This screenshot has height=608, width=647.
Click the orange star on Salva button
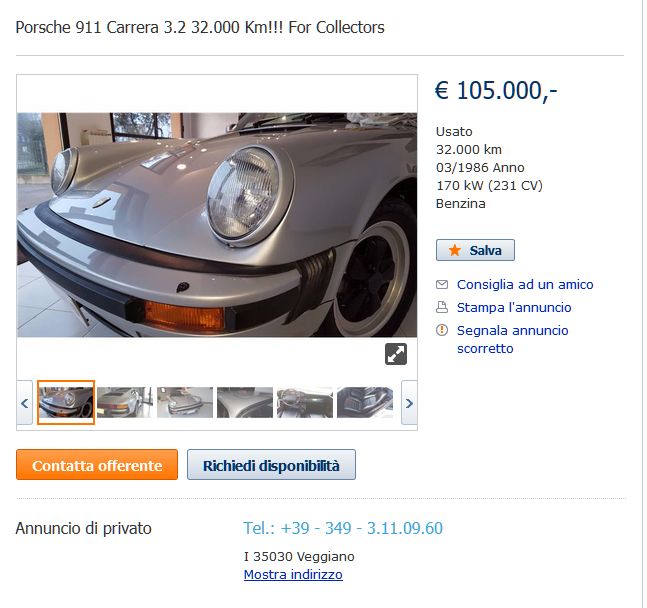click(457, 252)
